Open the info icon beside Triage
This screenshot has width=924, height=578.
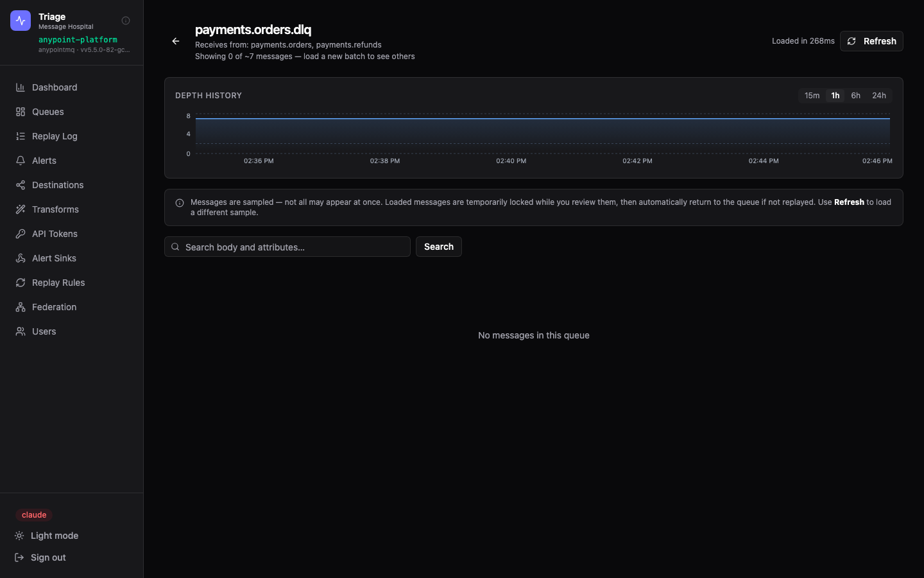[x=126, y=21]
